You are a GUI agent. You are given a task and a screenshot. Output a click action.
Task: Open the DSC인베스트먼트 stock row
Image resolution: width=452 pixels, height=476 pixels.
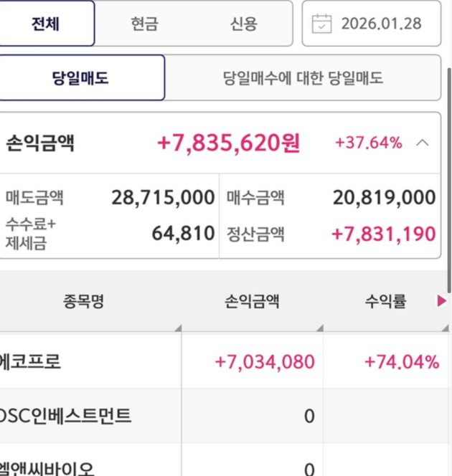click(66, 416)
